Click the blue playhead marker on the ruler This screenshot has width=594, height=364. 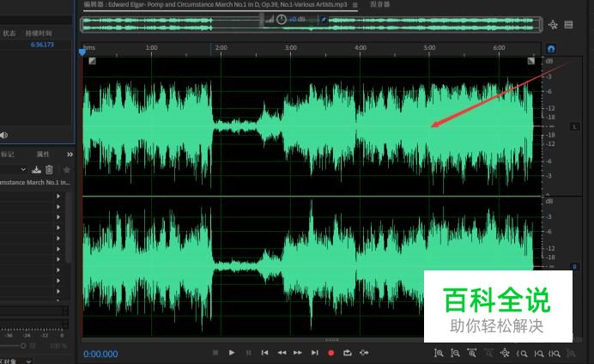point(82,52)
